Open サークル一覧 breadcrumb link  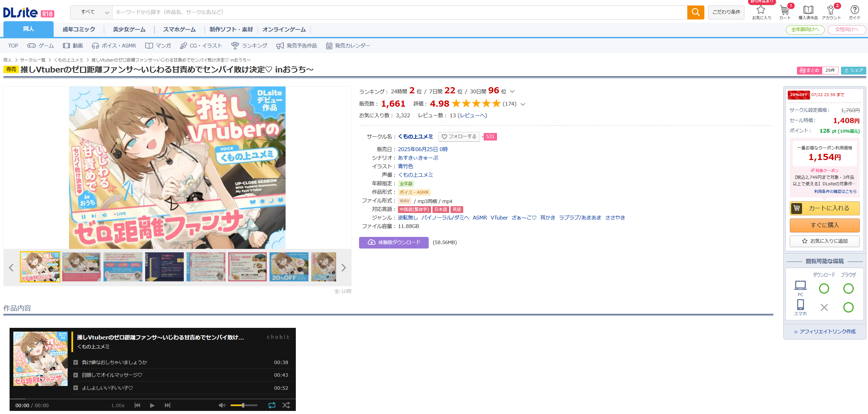[32, 60]
